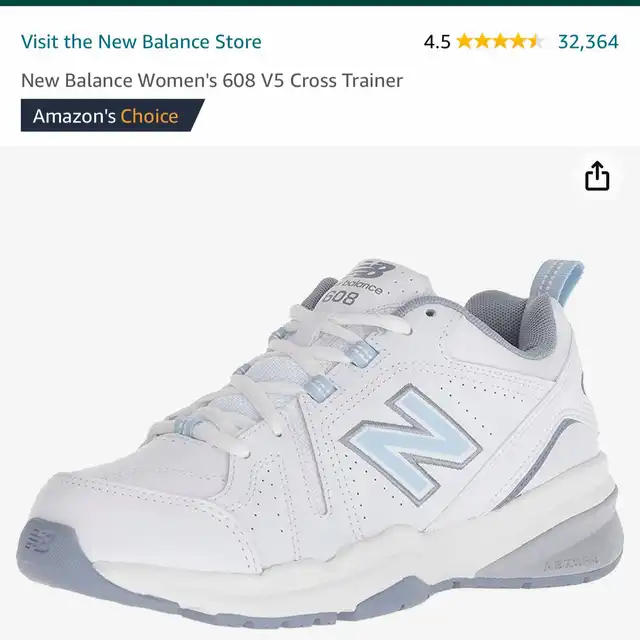
Task: Tap the light blue heel pull tab
Action: [x=556, y=283]
